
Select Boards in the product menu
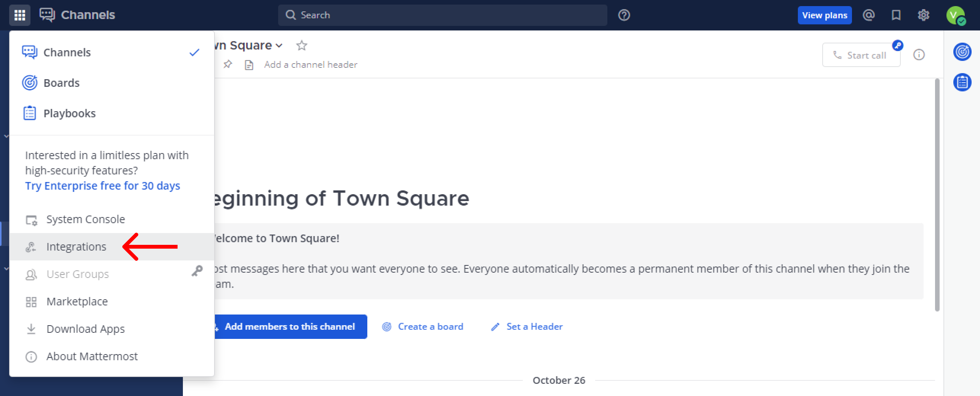pyautogui.click(x=112, y=83)
